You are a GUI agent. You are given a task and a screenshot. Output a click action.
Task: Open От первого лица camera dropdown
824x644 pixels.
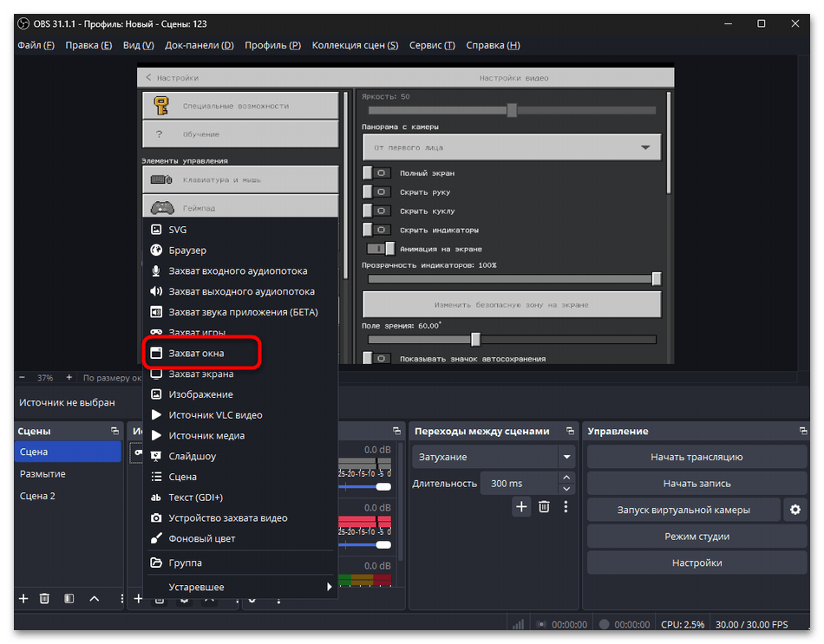[x=512, y=147]
